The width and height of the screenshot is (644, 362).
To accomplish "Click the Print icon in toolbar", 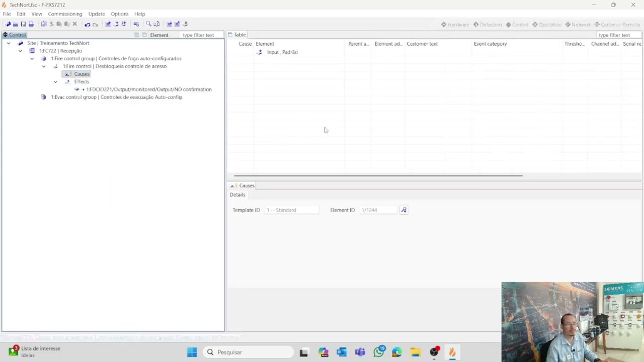I will (31, 24).
